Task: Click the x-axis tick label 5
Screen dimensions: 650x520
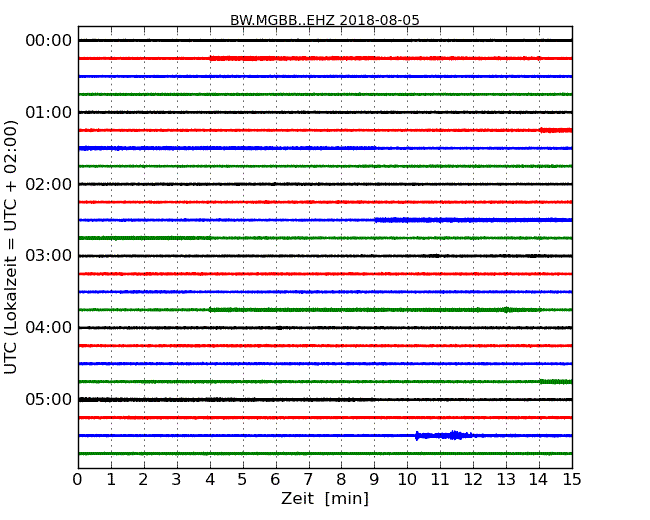Action: pyautogui.click(x=243, y=480)
